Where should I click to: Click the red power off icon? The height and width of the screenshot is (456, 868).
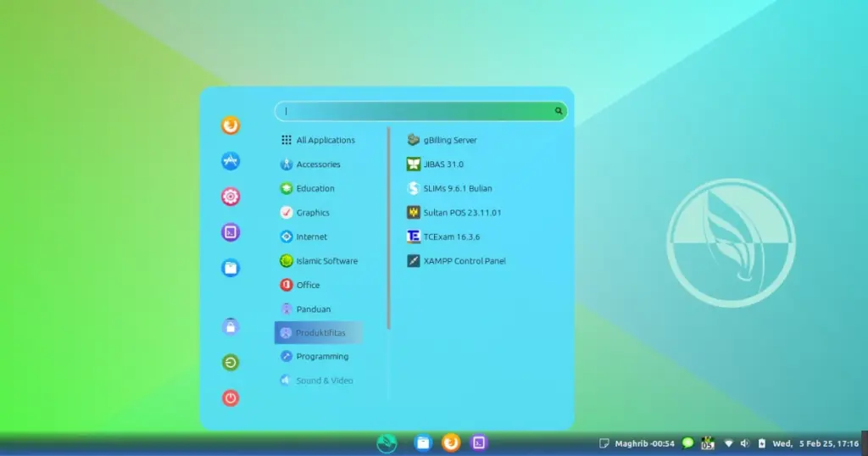(231, 398)
